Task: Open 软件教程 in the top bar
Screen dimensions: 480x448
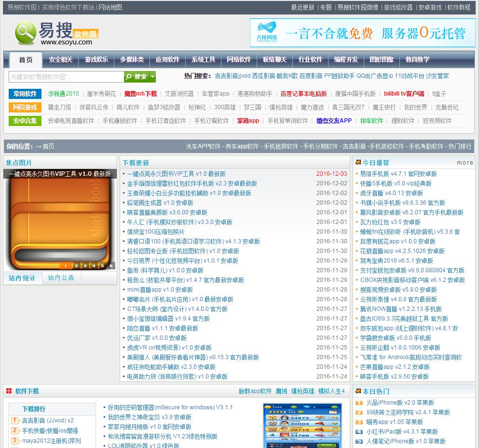Action: tap(459, 7)
